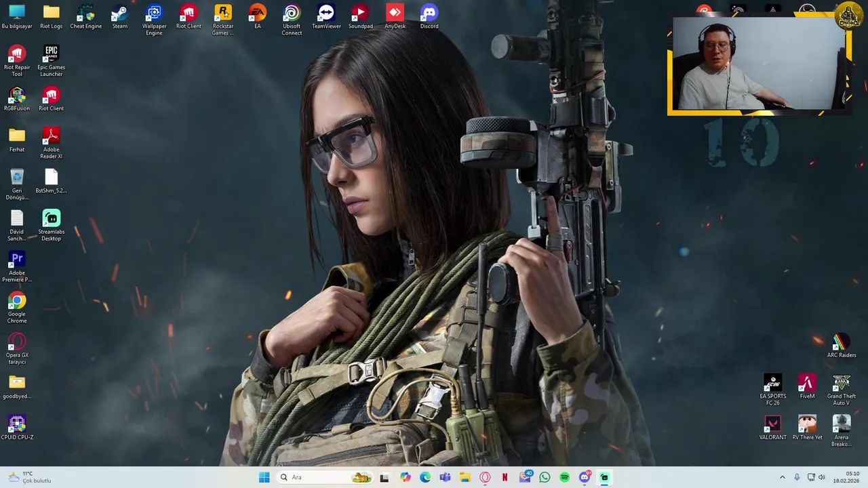Switch to Streamlabs on the taskbar
This screenshot has height=488, width=868.
pyautogui.click(x=604, y=477)
